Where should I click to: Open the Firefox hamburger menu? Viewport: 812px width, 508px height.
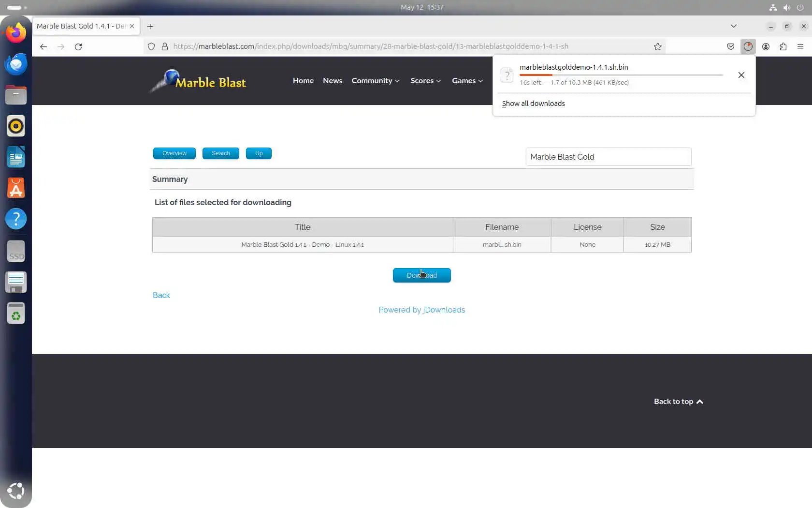[x=800, y=46]
